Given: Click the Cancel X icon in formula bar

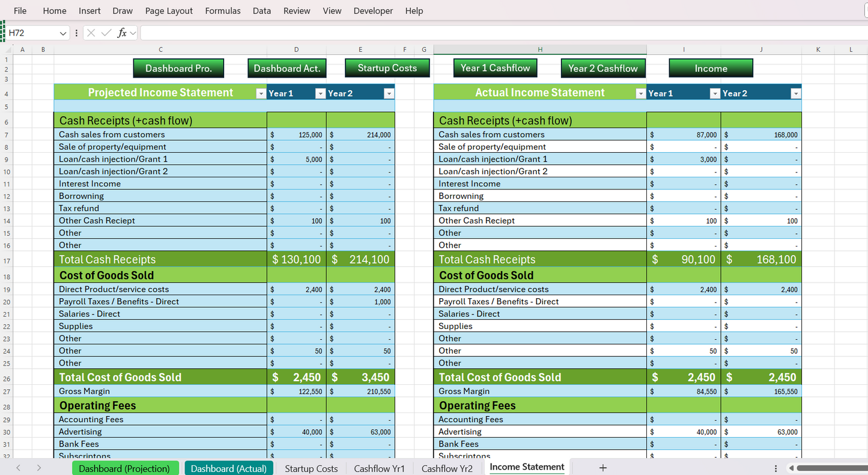Looking at the screenshot, I should click(x=91, y=33).
